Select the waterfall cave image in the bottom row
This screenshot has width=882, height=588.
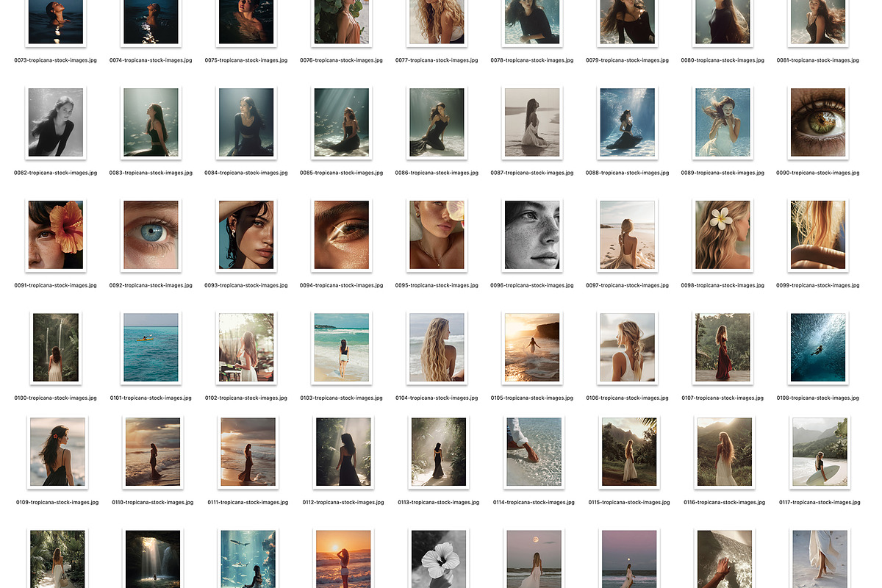pos(152,559)
